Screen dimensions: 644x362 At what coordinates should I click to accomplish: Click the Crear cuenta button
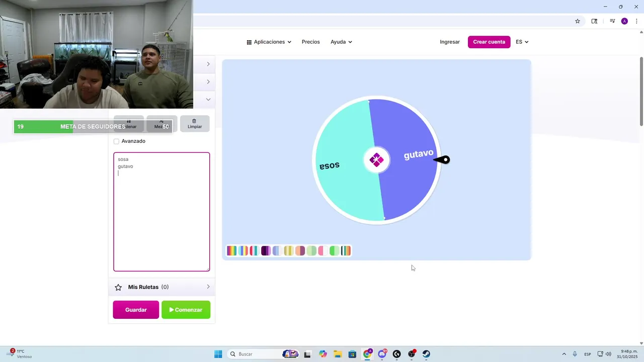(489, 42)
